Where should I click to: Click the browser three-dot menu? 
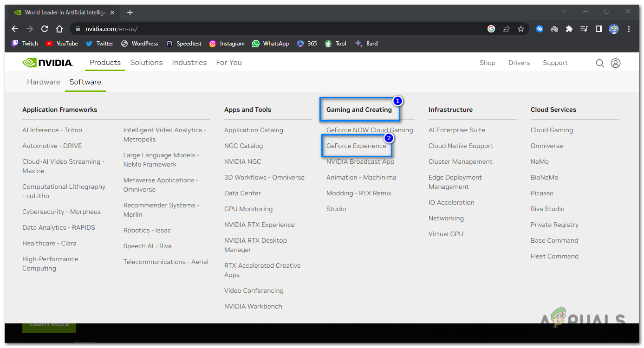[629, 28]
